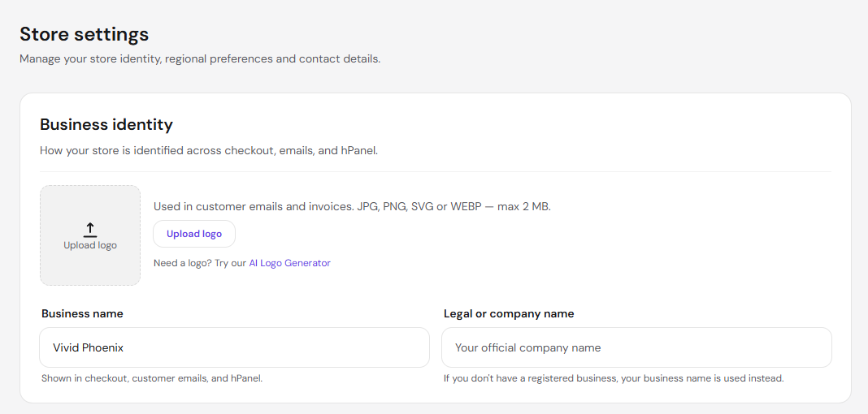
Task: Click the Business identity section heading
Action: [106, 125]
